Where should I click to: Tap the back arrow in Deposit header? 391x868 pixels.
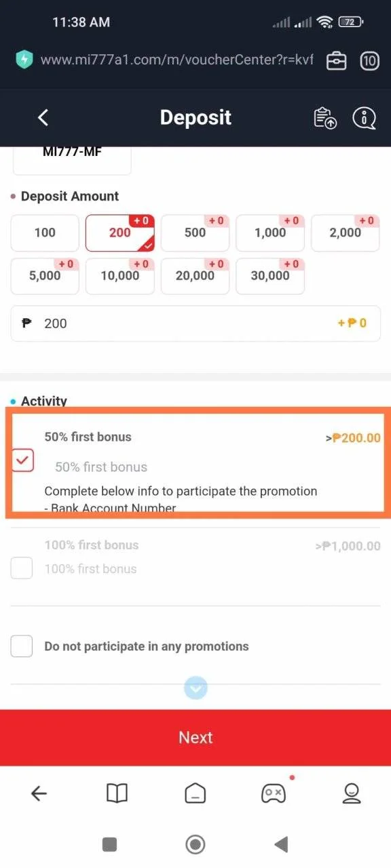point(43,117)
